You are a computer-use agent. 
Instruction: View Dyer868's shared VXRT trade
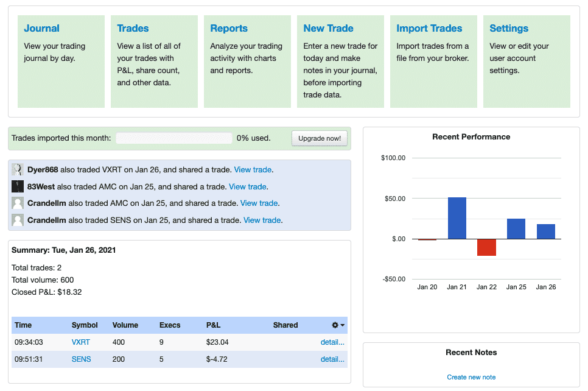click(252, 169)
